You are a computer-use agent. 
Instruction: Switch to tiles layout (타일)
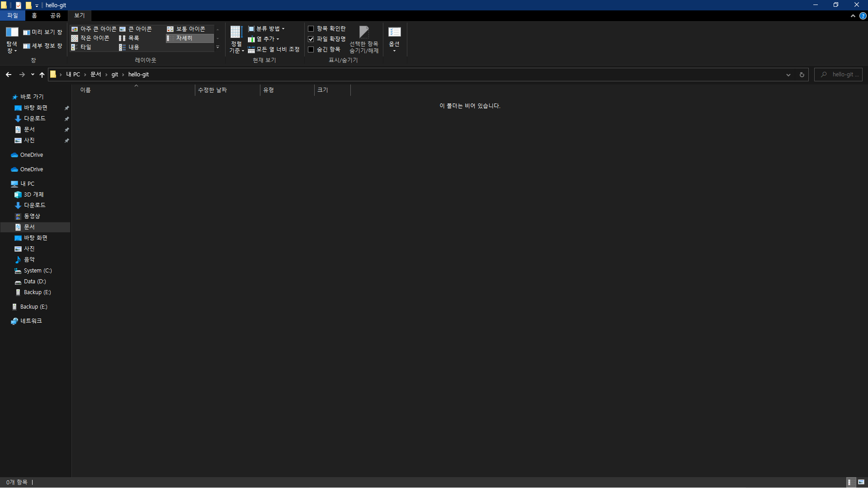point(82,47)
